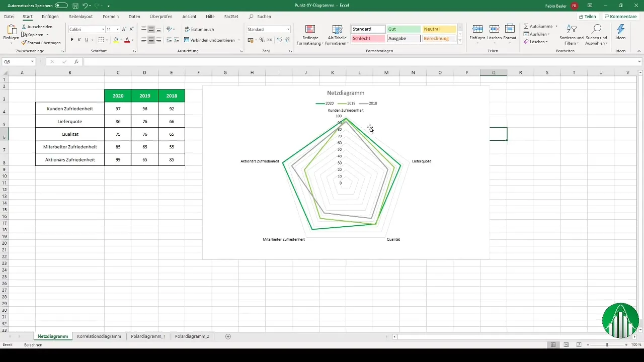The width and height of the screenshot is (644, 362).
Task: Click decrease decimal places icon
Action: click(x=287, y=40)
